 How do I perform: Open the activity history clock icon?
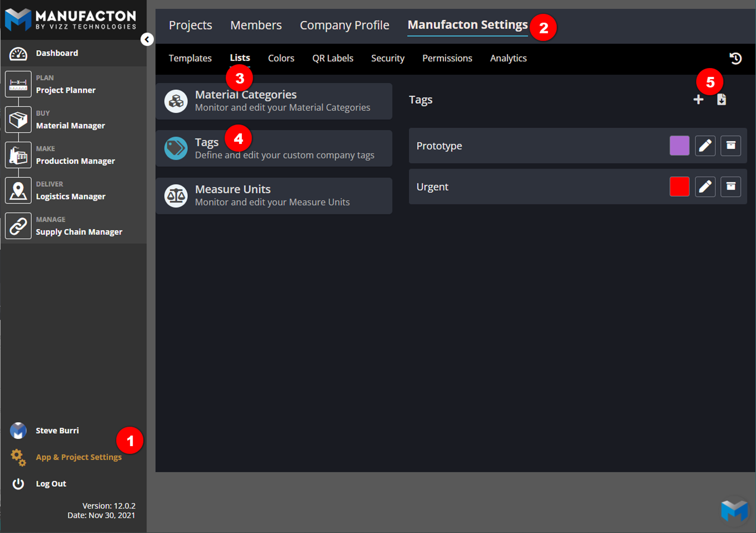click(735, 59)
